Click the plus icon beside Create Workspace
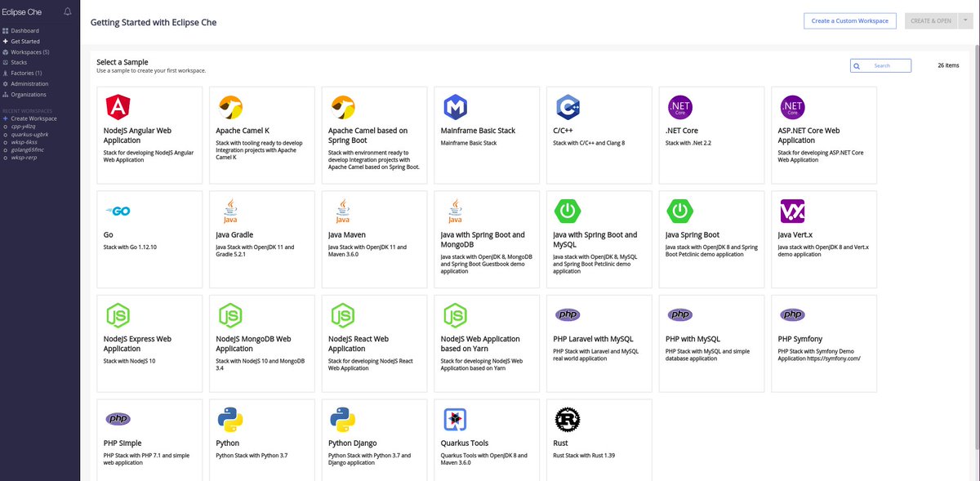 6,118
